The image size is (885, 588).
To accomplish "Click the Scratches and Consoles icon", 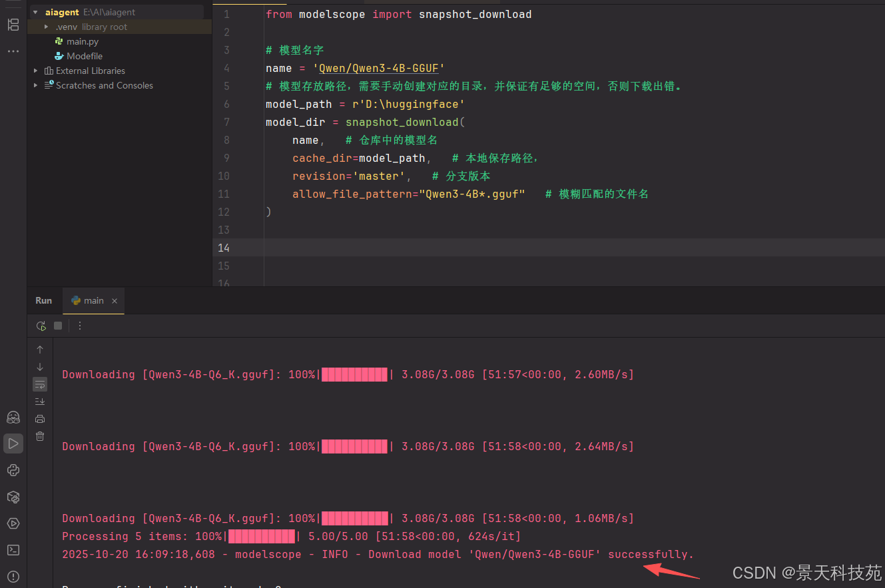I will (x=49, y=85).
